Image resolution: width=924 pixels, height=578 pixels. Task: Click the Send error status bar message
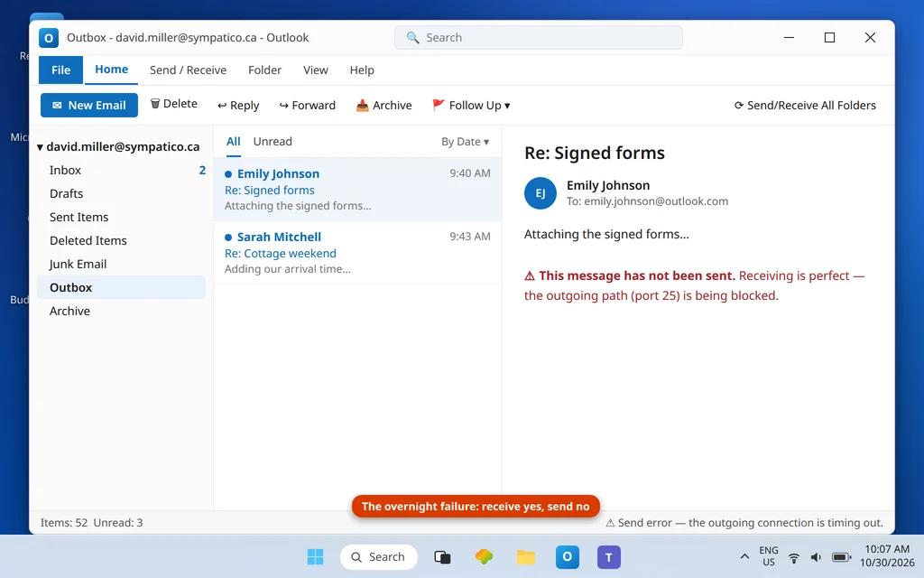pos(744,523)
